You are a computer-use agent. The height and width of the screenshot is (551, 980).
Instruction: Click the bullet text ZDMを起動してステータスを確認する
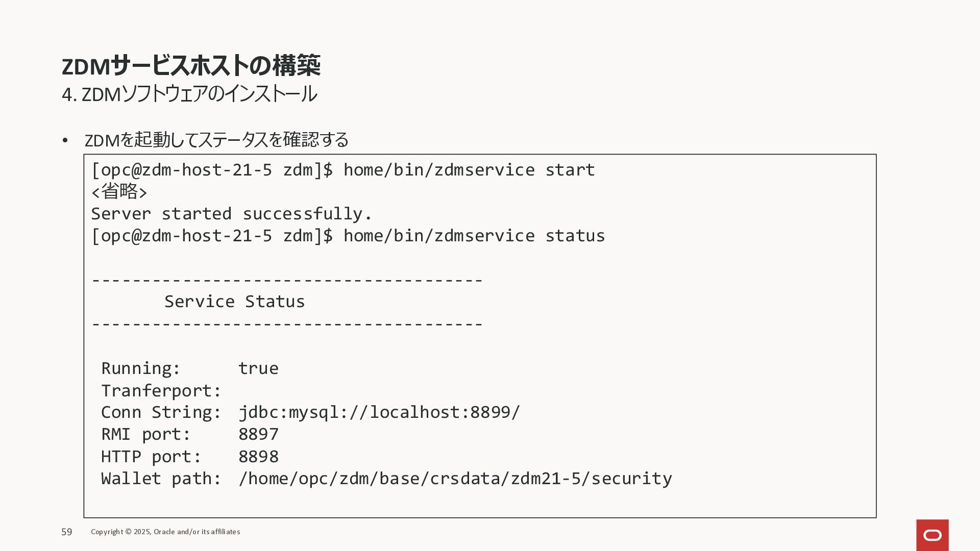[216, 140]
